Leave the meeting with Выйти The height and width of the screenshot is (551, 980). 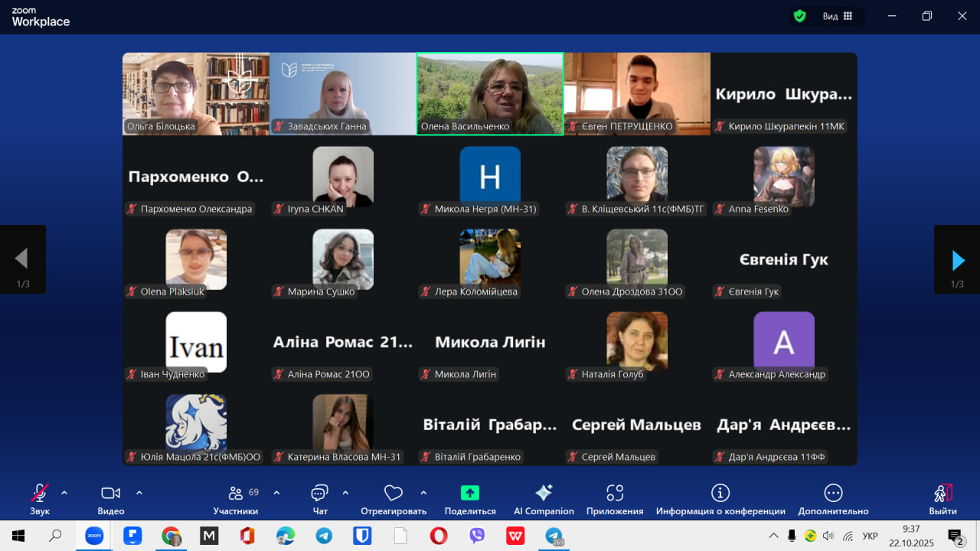pyautogui.click(x=943, y=499)
